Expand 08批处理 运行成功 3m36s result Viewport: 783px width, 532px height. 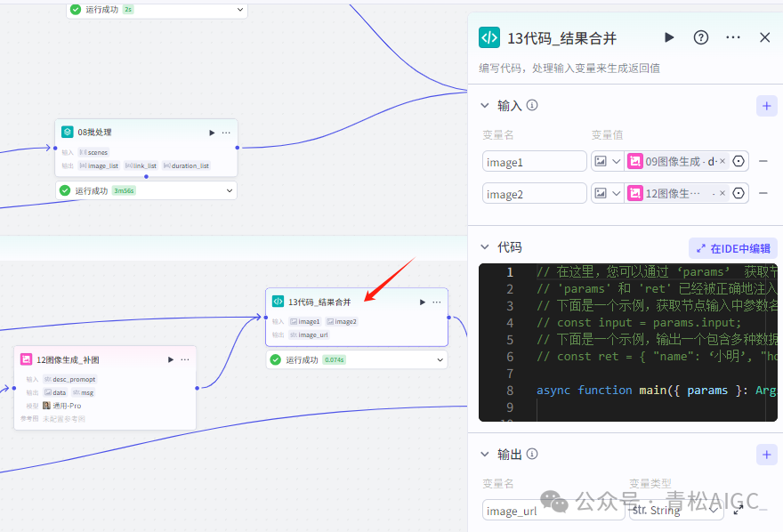(x=230, y=190)
